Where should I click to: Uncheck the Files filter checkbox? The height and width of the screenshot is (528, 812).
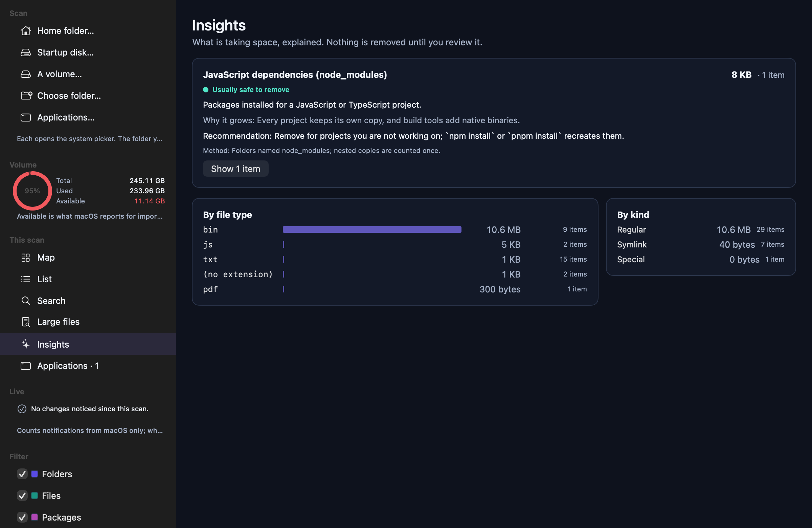pyautogui.click(x=22, y=496)
